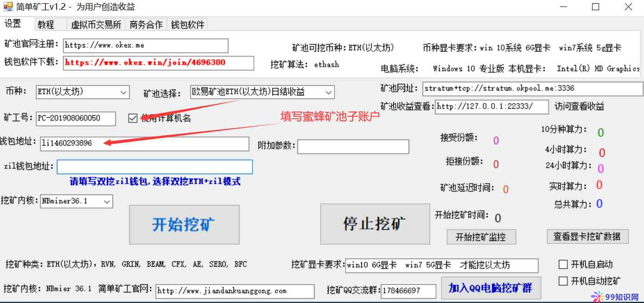Click the app icon in title bar
This screenshot has width=644, height=303.
pyautogui.click(x=8, y=7)
